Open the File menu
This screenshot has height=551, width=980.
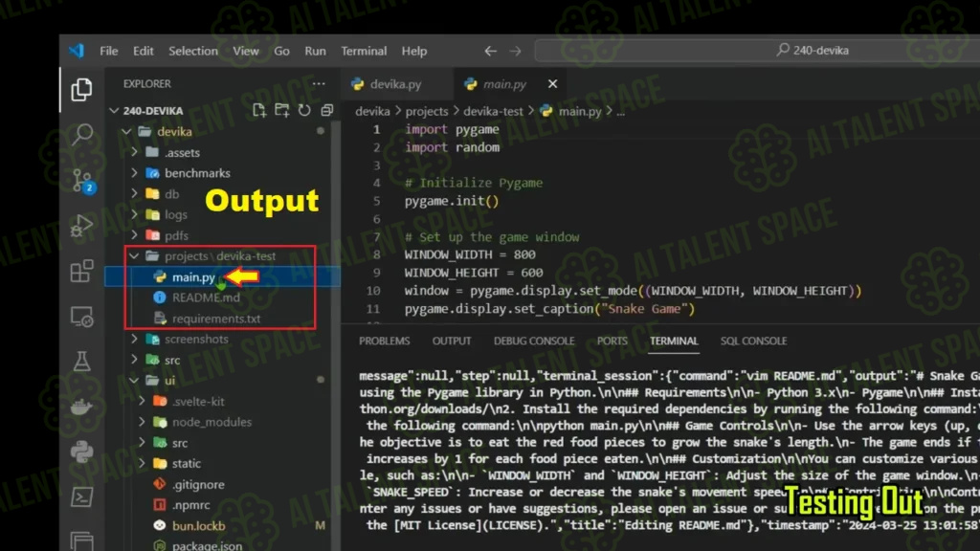click(109, 51)
